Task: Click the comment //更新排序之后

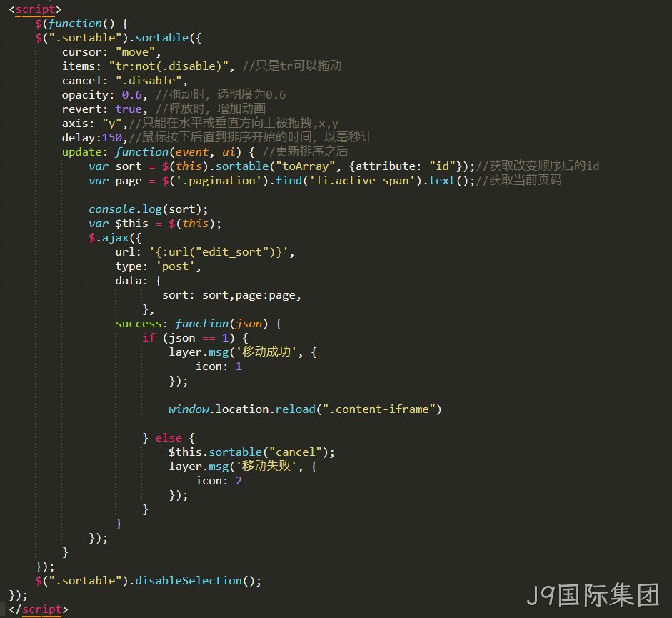Action: tap(305, 151)
